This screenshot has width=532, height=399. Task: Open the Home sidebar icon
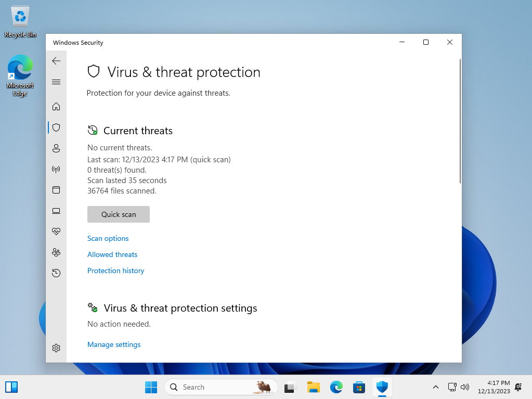coord(56,107)
